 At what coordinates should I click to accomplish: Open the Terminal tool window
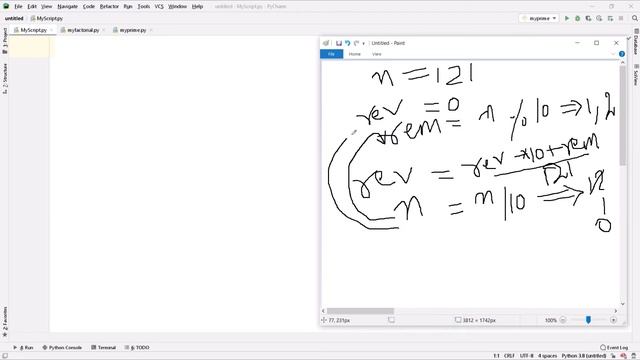104,348
